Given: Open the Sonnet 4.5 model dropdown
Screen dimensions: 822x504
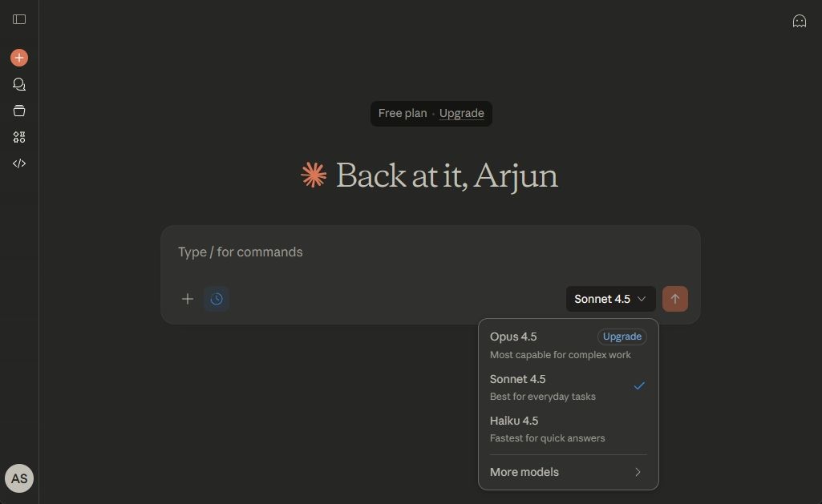Looking at the screenshot, I should coord(609,298).
